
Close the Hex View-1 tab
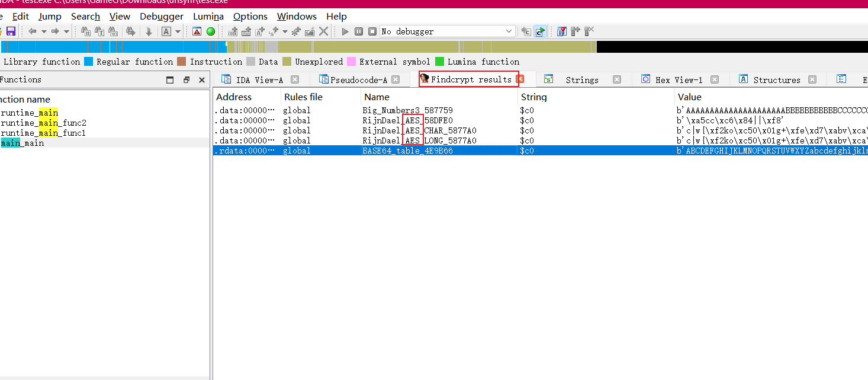point(715,79)
